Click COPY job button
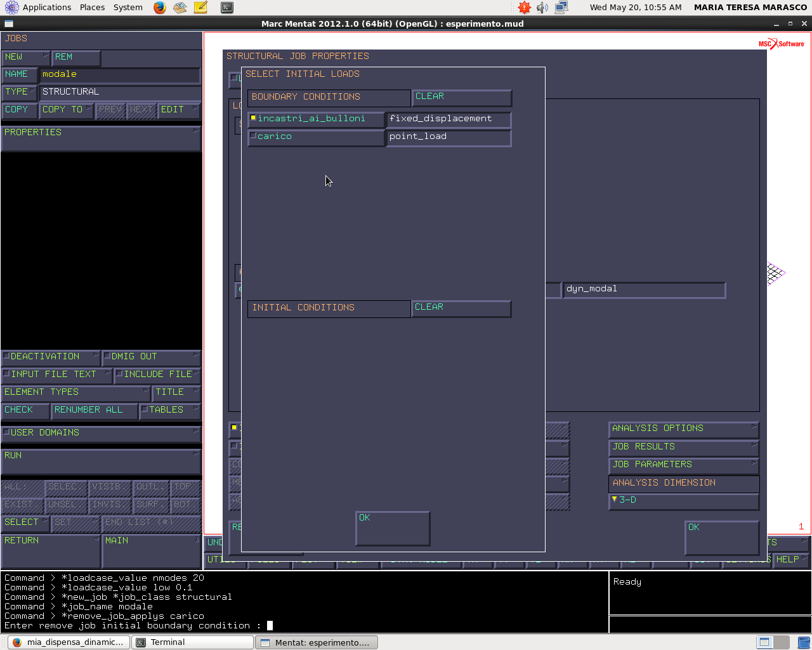This screenshot has height=650, width=812. click(x=19, y=110)
